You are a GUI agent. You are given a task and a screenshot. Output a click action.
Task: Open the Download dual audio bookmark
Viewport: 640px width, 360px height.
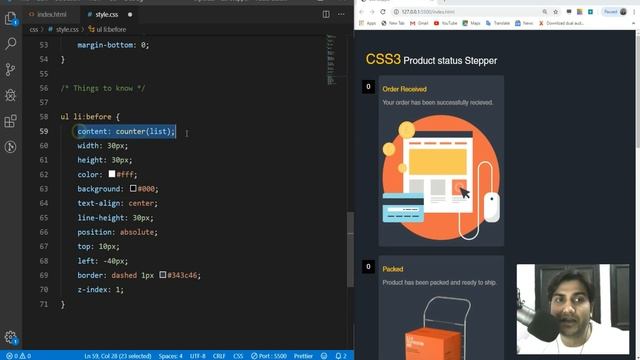(561, 23)
